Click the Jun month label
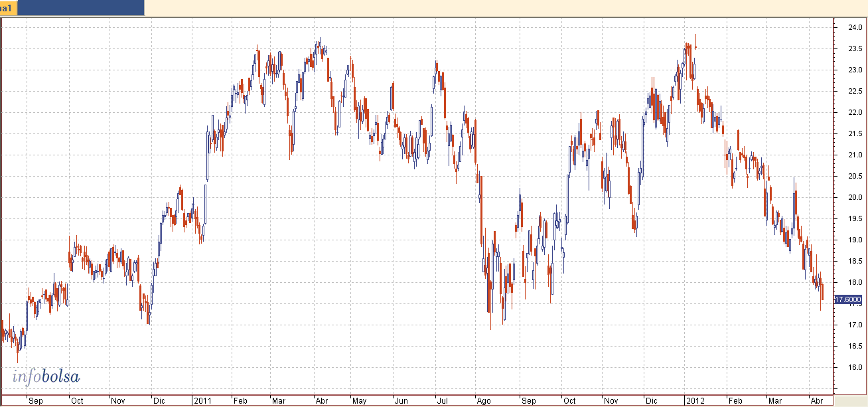The image size is (868, 407). pos(401,401)
